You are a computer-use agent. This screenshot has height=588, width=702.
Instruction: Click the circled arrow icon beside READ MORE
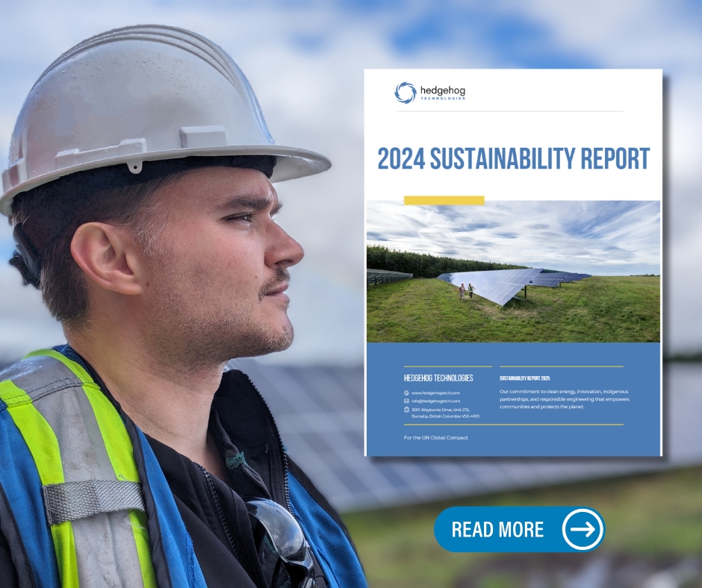[x=583, y=530]
